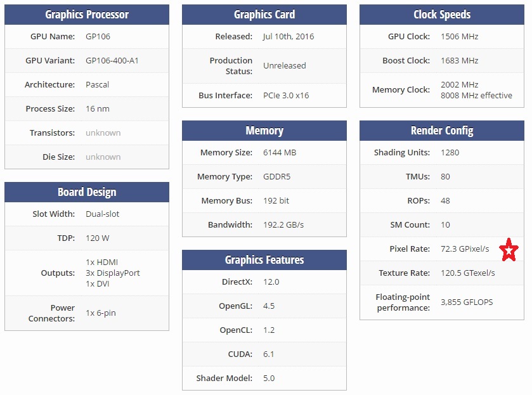Image resolution: width=532 pixels, height=395 pixels.
Task: Click the Unreleased production status value
Action: point(285,66)
